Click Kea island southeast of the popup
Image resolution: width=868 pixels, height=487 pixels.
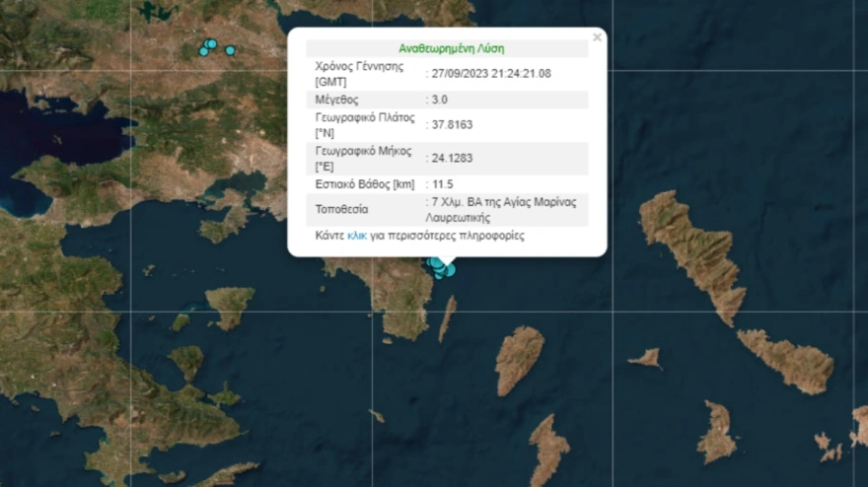tap(519, 358)
